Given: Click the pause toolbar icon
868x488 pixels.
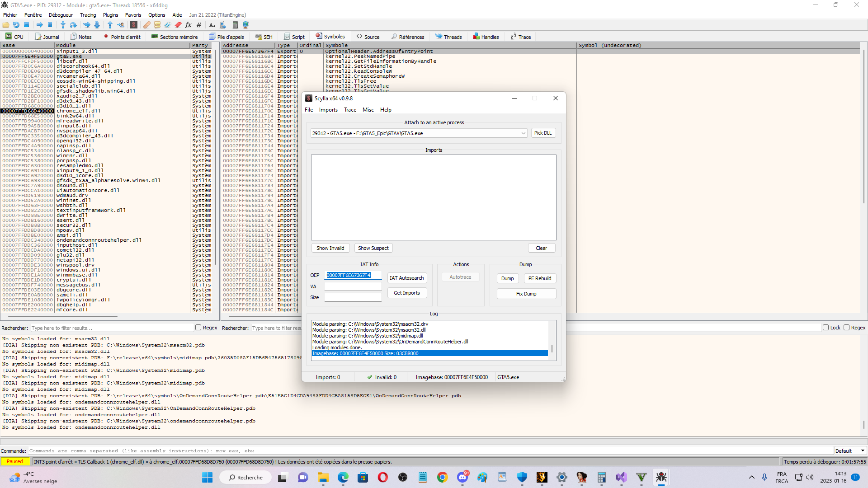Looking at the screenshot, I should 50,25.
